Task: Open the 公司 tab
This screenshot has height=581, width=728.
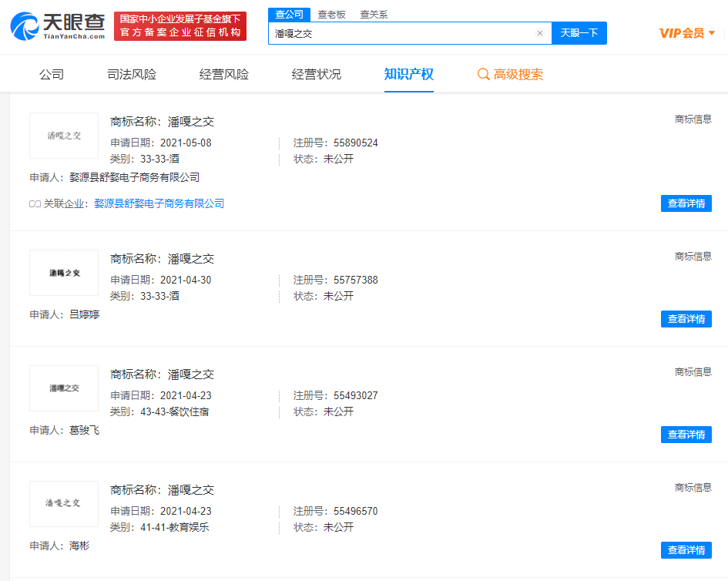Action: point(52,75)
